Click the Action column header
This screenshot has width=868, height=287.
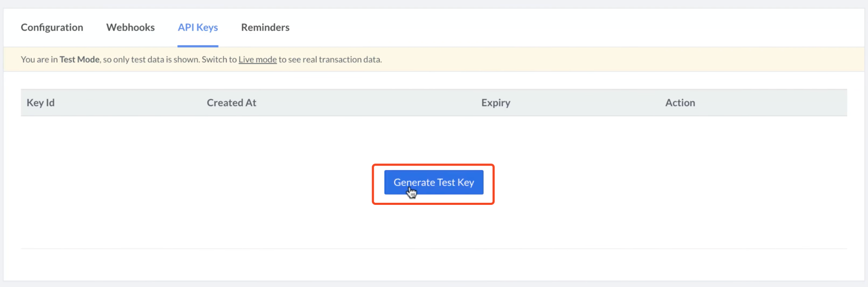coord(680,103)
